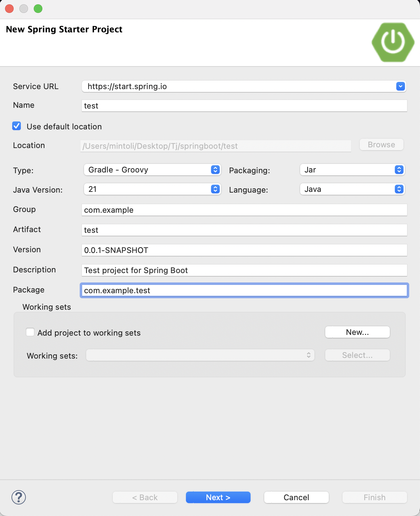
Task: Open the Type dropdown showing Gradle - Groovy
Action: (x=152, y=170)
